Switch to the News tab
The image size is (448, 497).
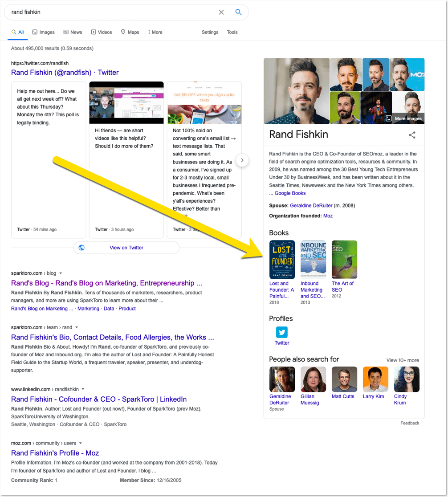coord(73,32)
